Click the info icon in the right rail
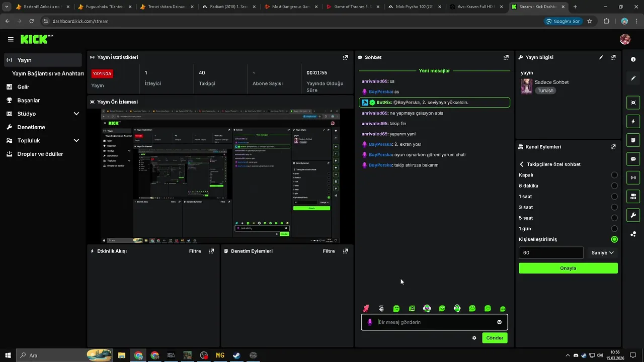 coord(633,59)
